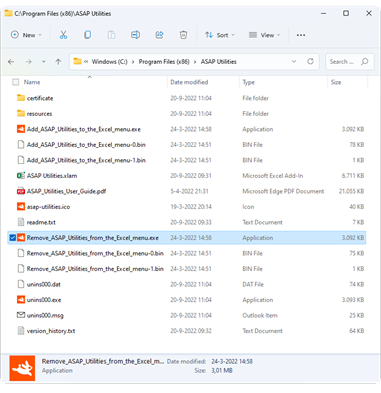Click the asap-utilities.ico file icon
This screenshot has height=393, width=381.
21,206
